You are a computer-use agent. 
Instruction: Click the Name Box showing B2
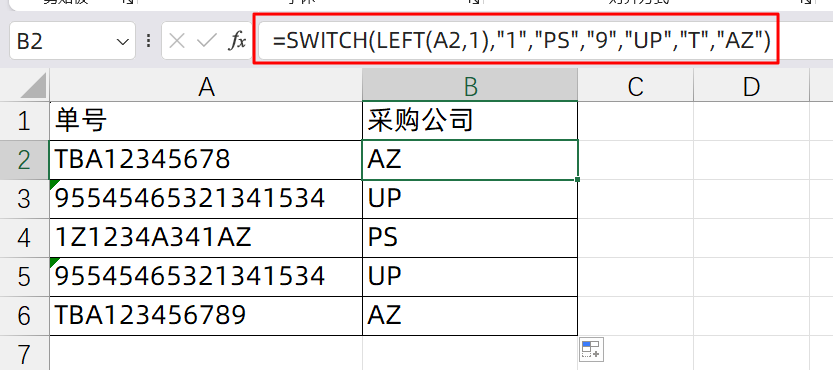tap(72, 41)
